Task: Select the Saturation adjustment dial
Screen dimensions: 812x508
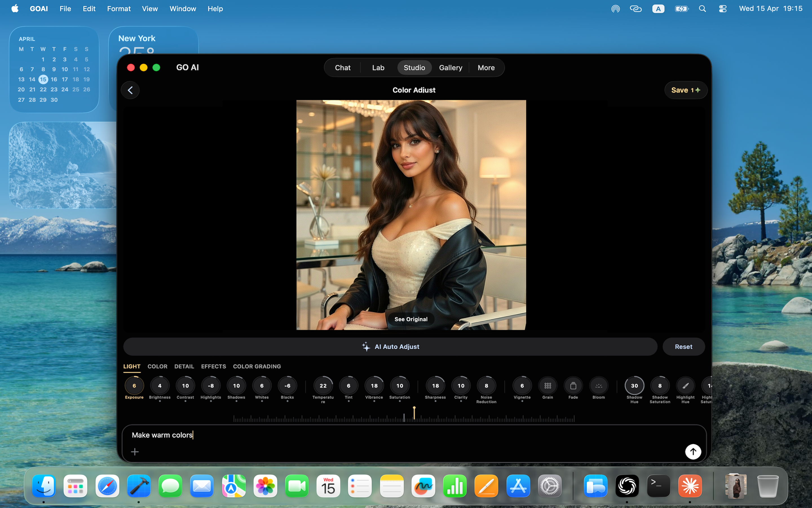Action: (400, 386)
